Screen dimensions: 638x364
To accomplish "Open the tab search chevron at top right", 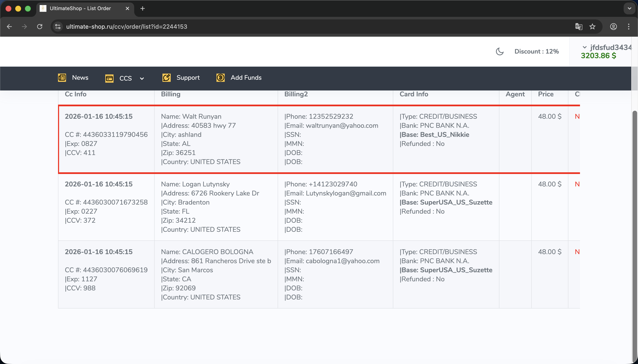I will click(629, 8).
